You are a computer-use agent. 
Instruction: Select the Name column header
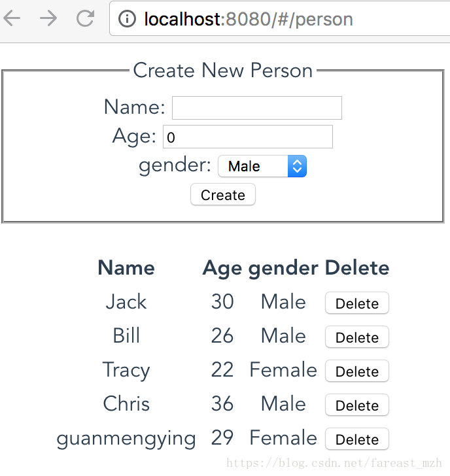[x=126, y=268]
